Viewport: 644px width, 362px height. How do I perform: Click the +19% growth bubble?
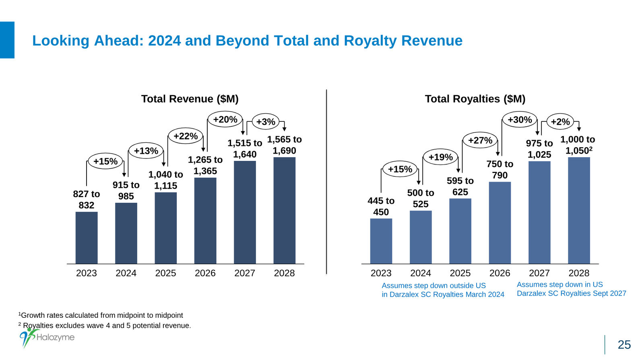[x=441, y=157]
